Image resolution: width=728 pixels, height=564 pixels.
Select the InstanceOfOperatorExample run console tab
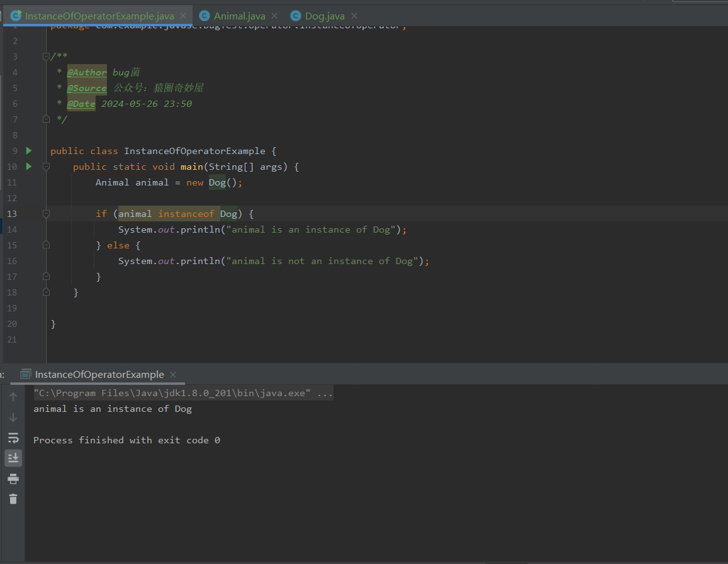click(x=99, y=374)
